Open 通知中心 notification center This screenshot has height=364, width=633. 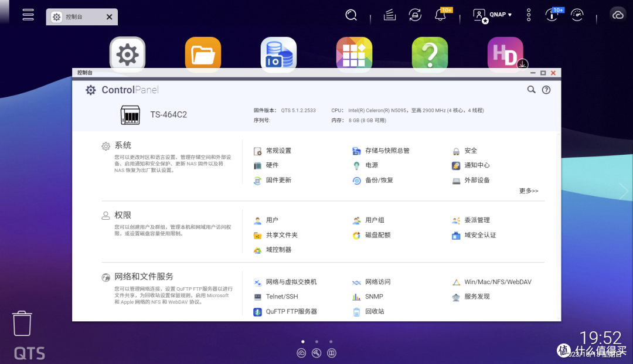point(471,165)
